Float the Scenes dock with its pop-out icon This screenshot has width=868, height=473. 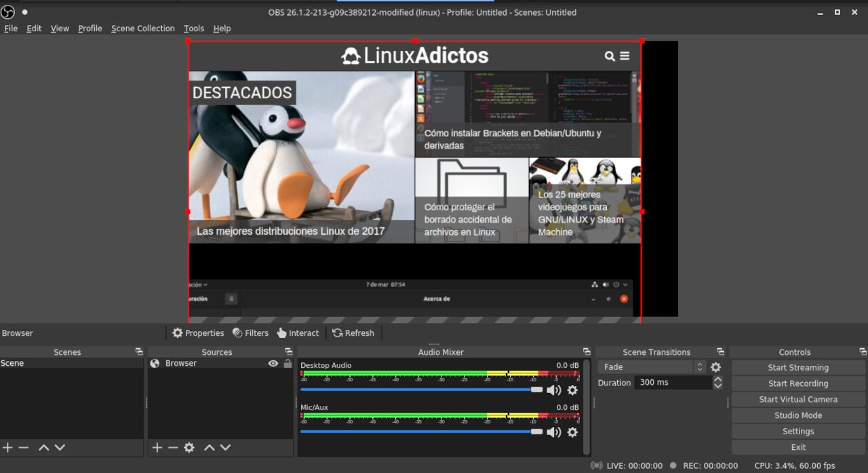point(139,352)
